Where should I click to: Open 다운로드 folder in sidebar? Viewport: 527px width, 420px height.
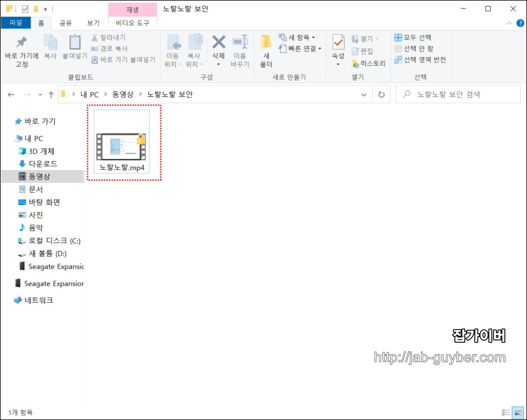coord(38,164)
